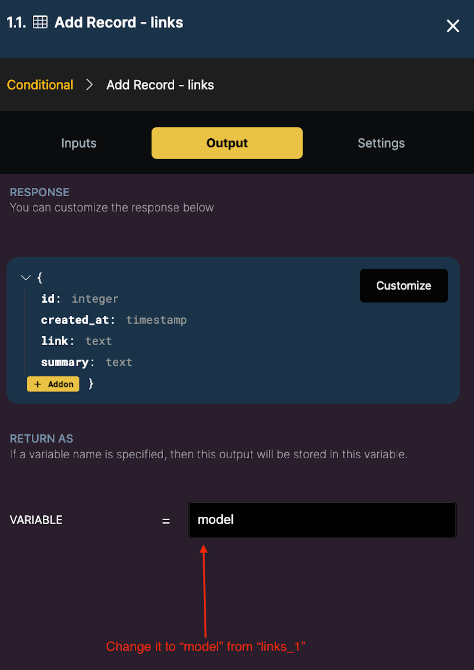Collapse the response object chevron

(x=26, y=278)
